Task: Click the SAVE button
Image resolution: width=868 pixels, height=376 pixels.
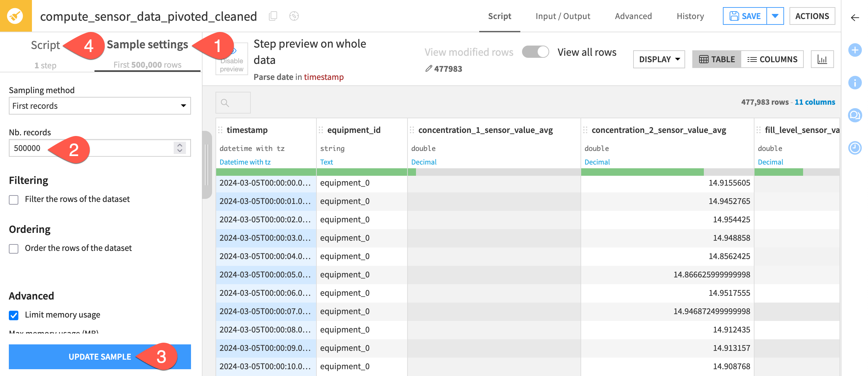Action: pos(745,16)
